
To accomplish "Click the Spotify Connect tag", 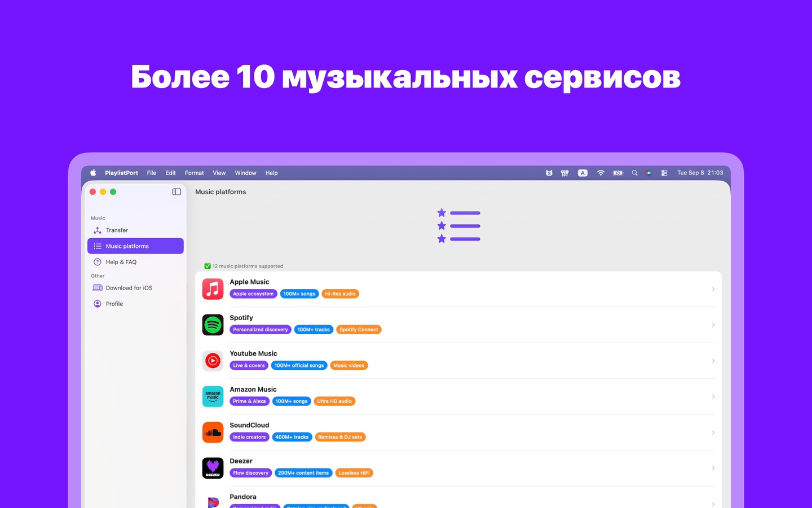I will 359,330.
